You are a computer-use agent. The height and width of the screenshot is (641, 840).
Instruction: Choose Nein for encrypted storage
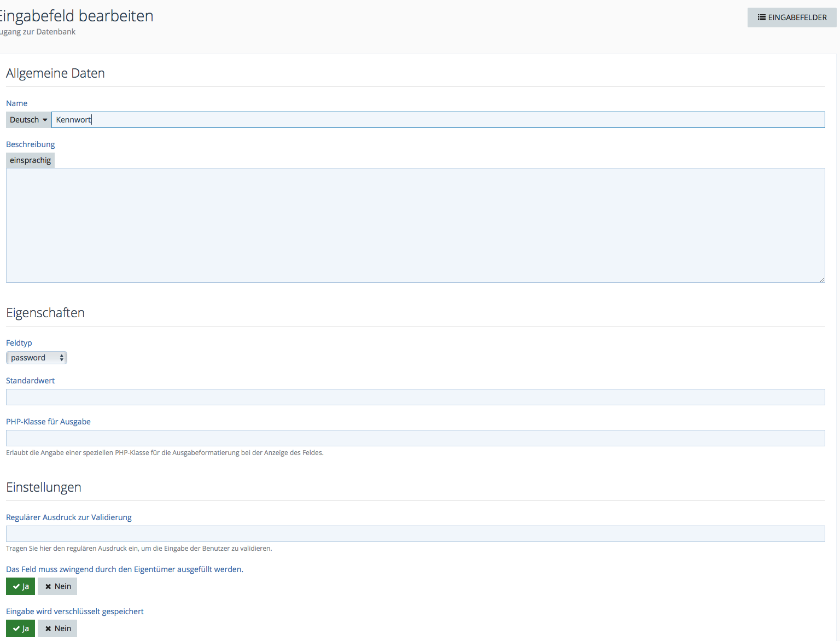point(57,628)
